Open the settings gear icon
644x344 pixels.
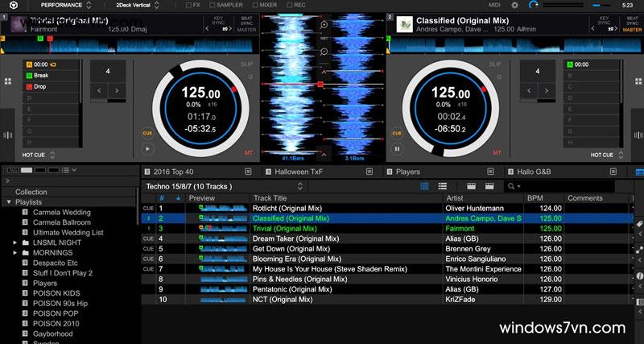click(514, 6)
